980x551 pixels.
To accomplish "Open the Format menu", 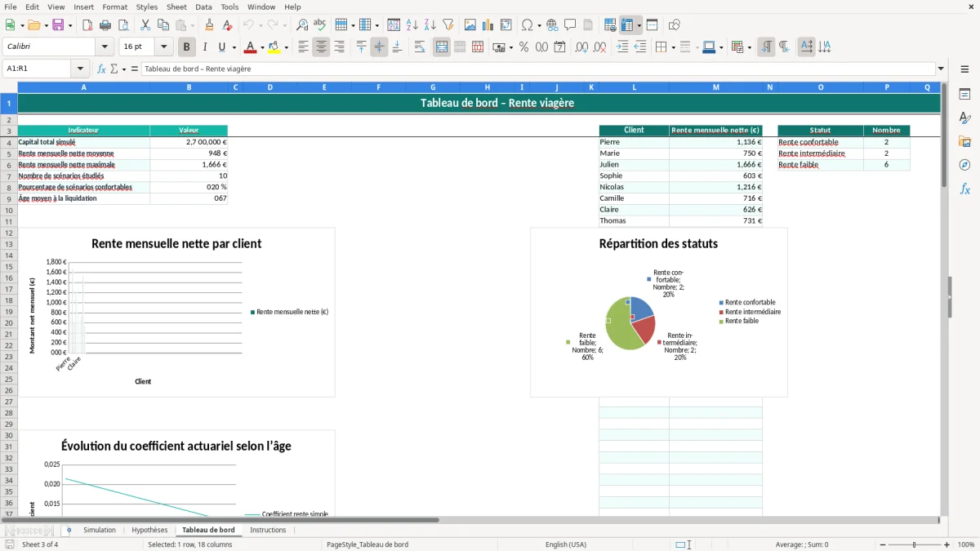I will pyautogui.click(x=114, y=7).
